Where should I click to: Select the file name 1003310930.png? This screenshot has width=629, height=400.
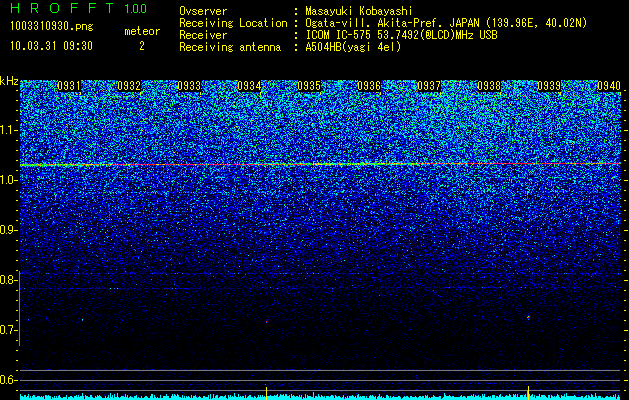(52, 27)
